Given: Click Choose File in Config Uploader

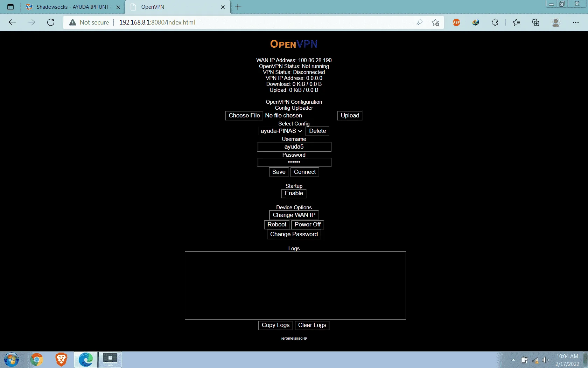Looking at the screenshot, I should point(244,116).
